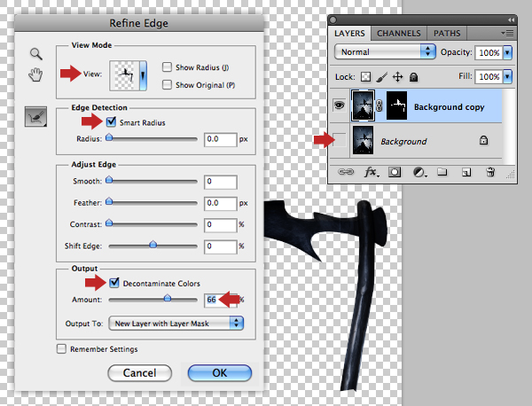Click Shift Edge value field
Viewport: 532px width, 406px height.
tap(220, 246)
